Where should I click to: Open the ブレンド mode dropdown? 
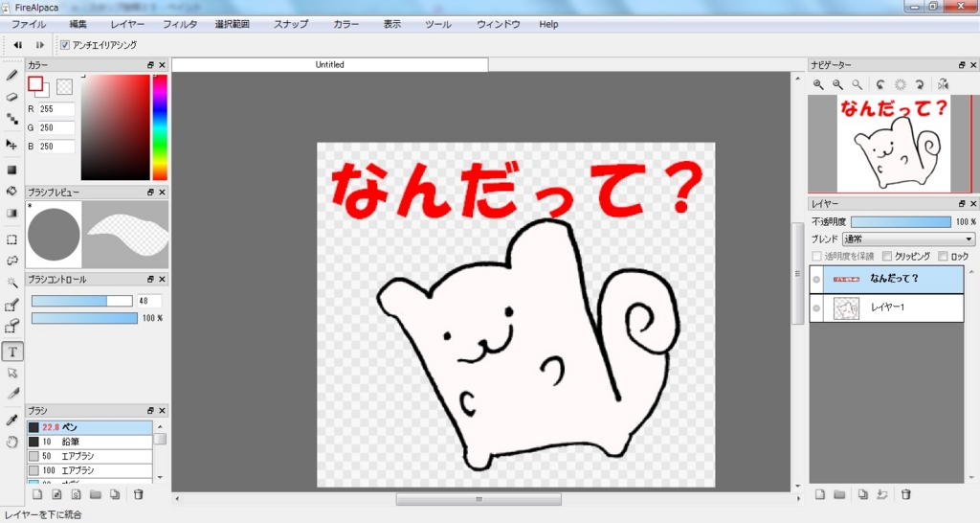tap(909, 239)
